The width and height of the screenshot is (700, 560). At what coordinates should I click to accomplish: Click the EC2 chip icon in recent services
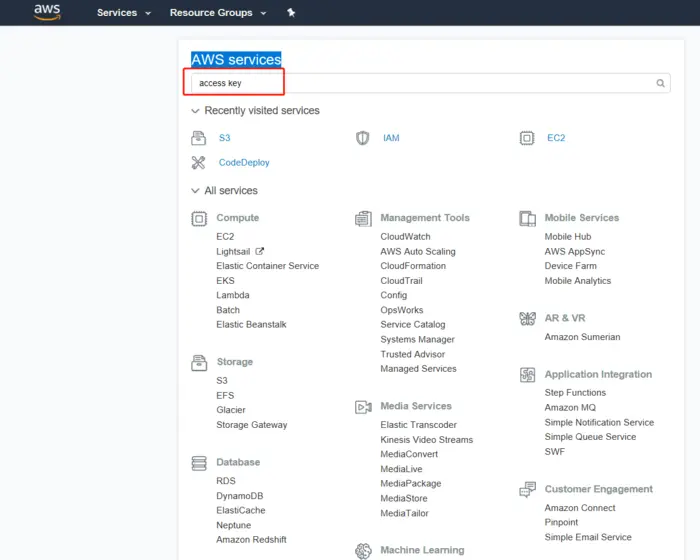(x=527, y=138)
